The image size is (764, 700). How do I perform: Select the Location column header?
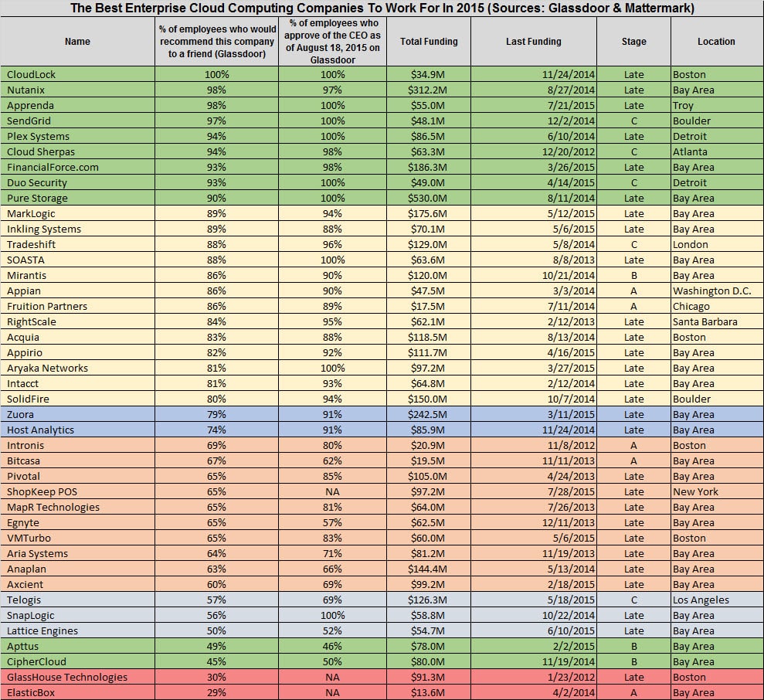click(716, 42)
